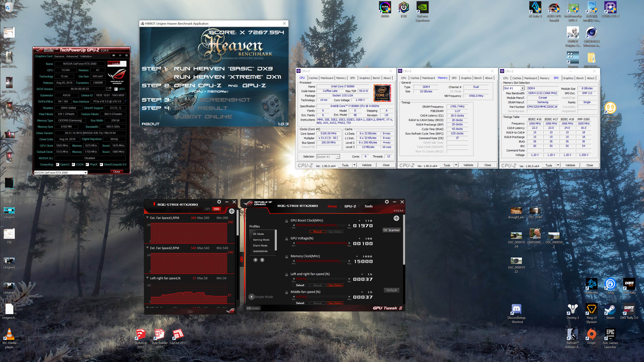The image size is (644, 362).
Task: Toggle the OpenCL checkbox in GPU-Z
Action: point(58,164)
